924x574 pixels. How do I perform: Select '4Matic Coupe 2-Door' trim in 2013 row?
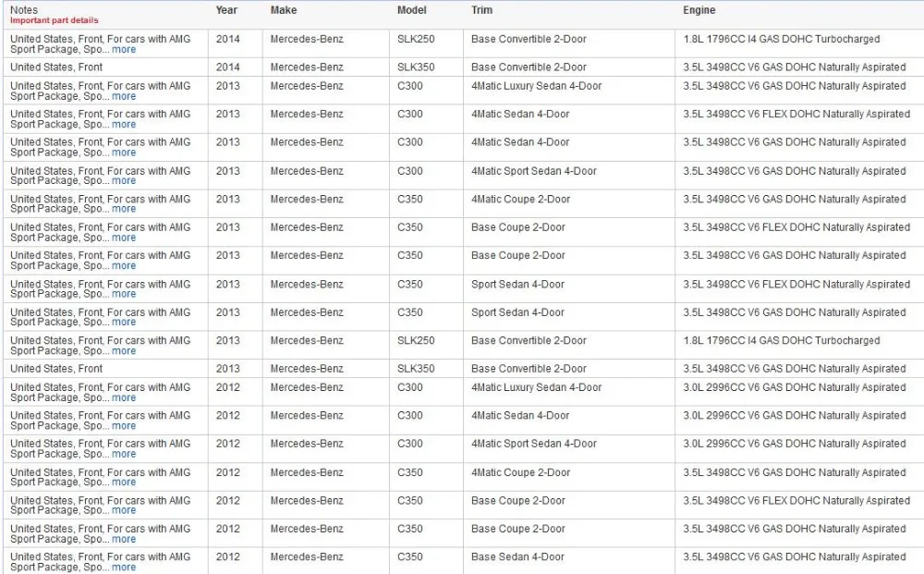click(521, 200)
